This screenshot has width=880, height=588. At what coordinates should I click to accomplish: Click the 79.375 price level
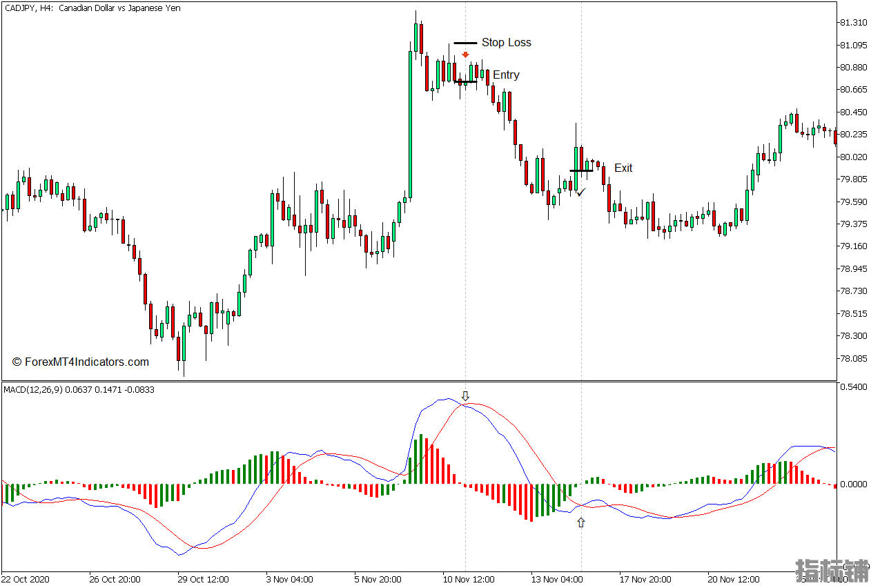click(x=854, y=224)
